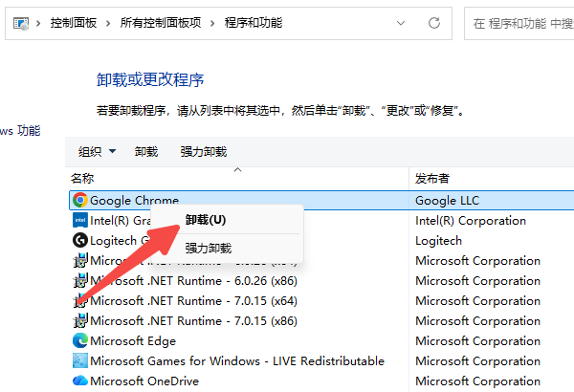Screen dimensions: 574x392
Task: Select Microsoft .NET Runtime - 6.0.26 (x86)
Action: tap(193, 281)
